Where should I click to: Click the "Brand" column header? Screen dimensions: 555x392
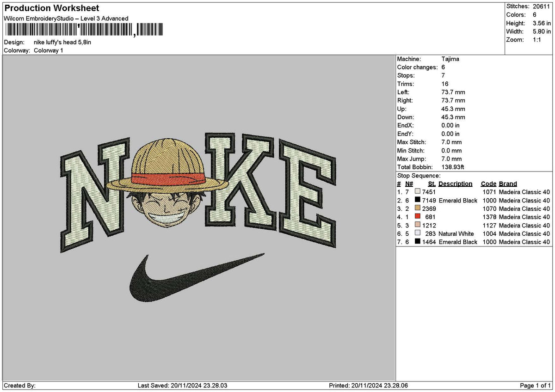(508, 184)
